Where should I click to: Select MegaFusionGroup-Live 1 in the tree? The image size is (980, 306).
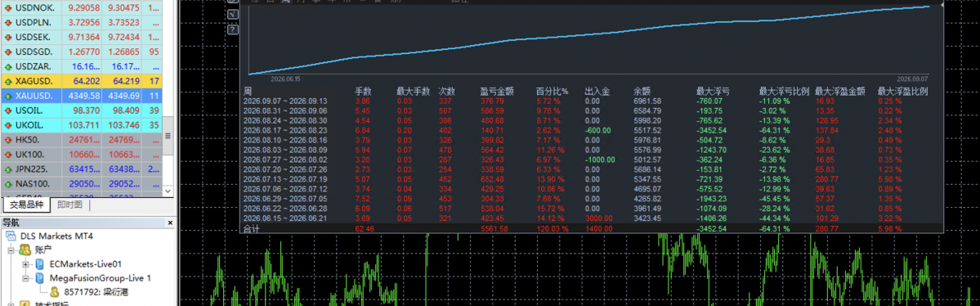click(x=100, y=278)
